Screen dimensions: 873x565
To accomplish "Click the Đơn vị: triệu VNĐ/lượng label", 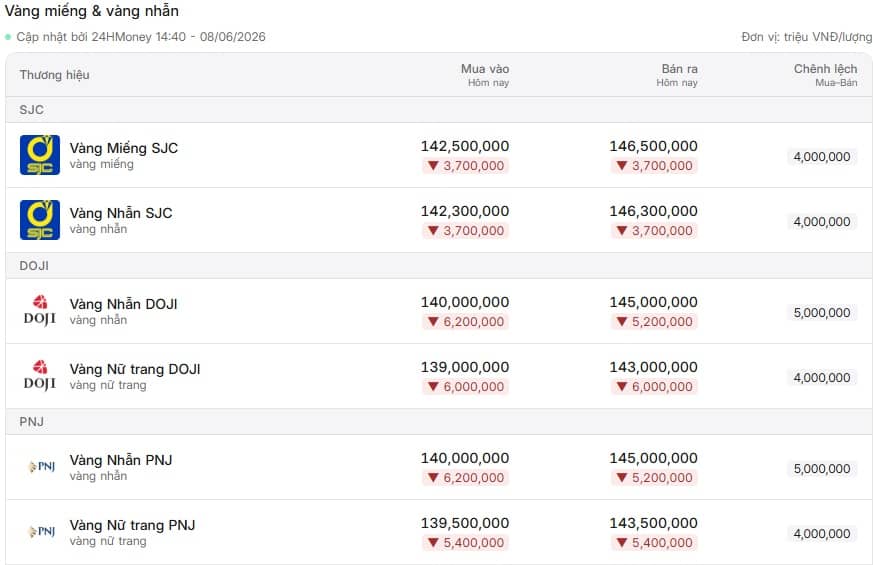I will point(807,37).
